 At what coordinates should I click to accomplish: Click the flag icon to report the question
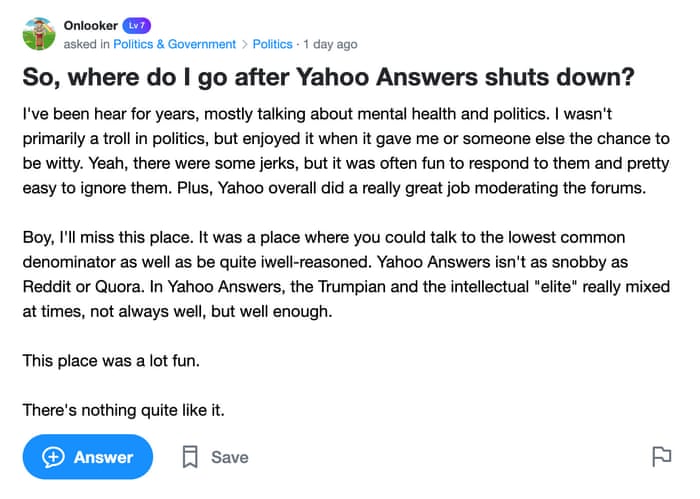(x=661, y=457)
